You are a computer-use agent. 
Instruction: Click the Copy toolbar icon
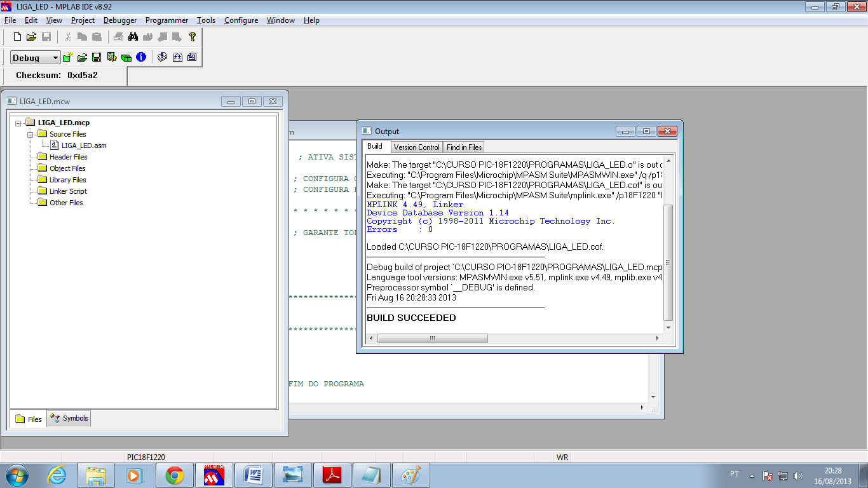[82, 37]
